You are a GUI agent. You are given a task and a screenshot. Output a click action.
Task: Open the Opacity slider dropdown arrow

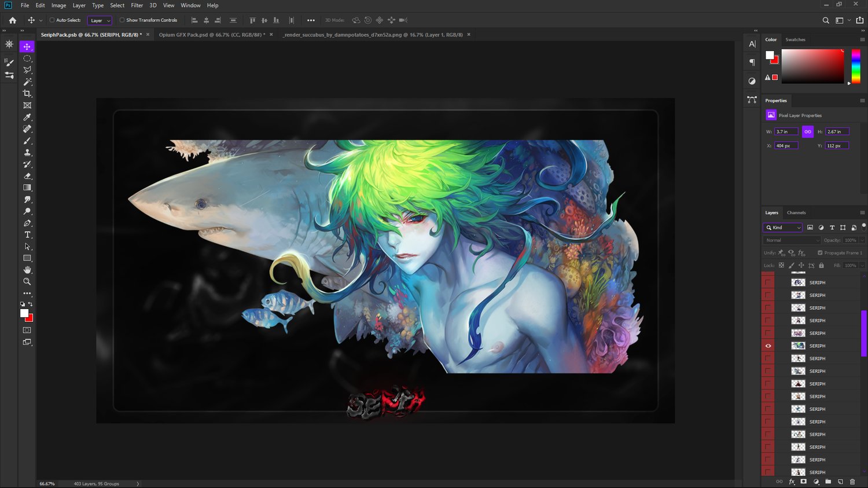click(862, 240)
